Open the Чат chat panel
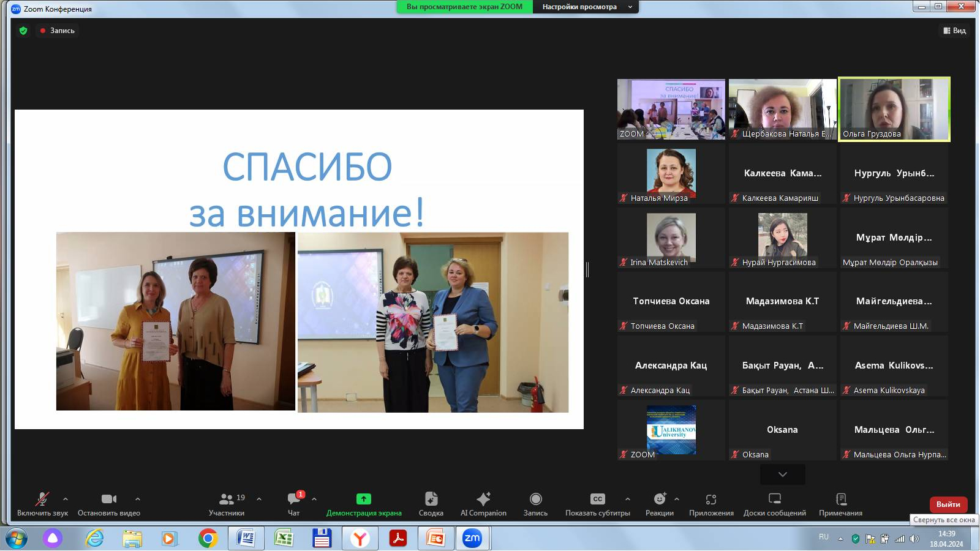 coord(294,504)
